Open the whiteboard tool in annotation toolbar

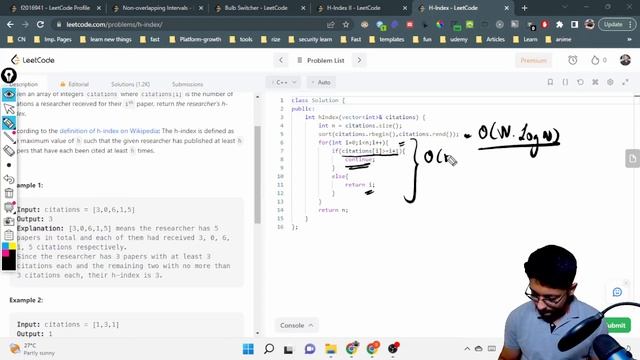(x=9, y=207)
